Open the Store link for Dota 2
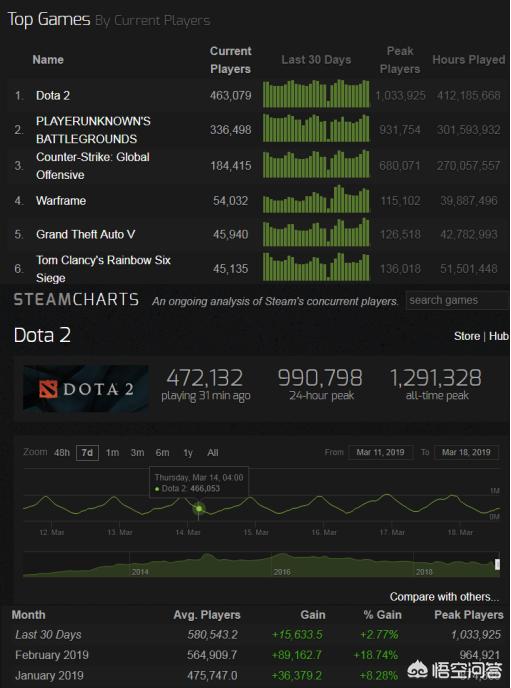The width and height of the screenshot is (511, 688). tap(467, 336)
